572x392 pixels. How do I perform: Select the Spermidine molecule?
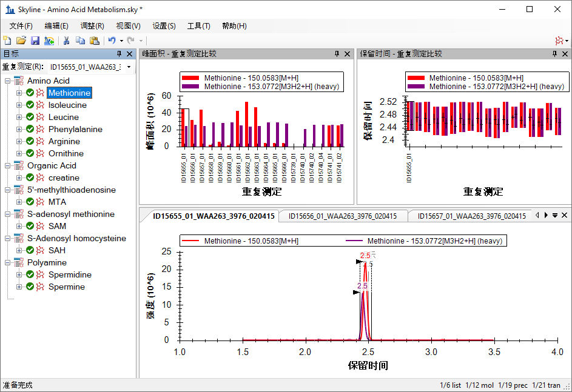70,274
